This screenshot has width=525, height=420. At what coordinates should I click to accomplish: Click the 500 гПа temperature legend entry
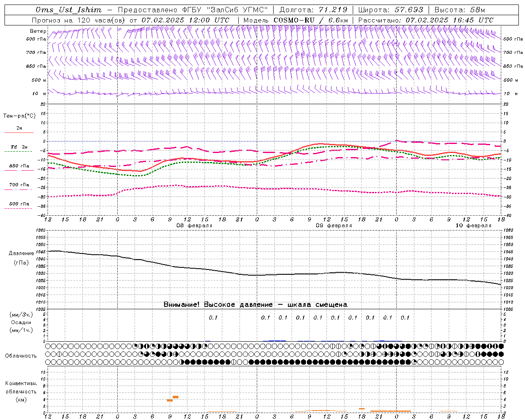point(19,204)
